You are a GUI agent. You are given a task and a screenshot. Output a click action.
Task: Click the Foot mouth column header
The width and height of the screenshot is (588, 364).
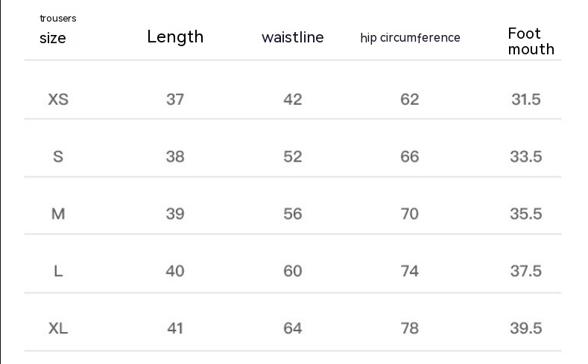click(x=531, y=41)
